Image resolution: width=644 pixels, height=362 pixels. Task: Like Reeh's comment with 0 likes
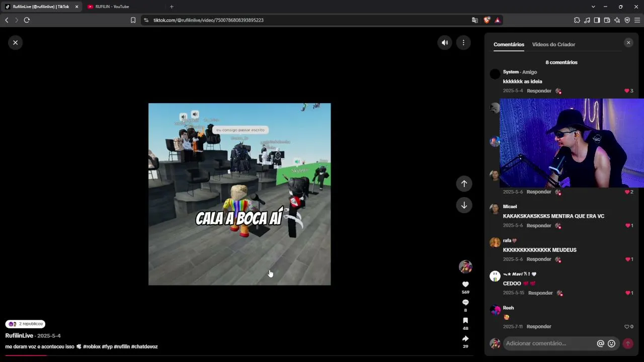coord(627,327)
